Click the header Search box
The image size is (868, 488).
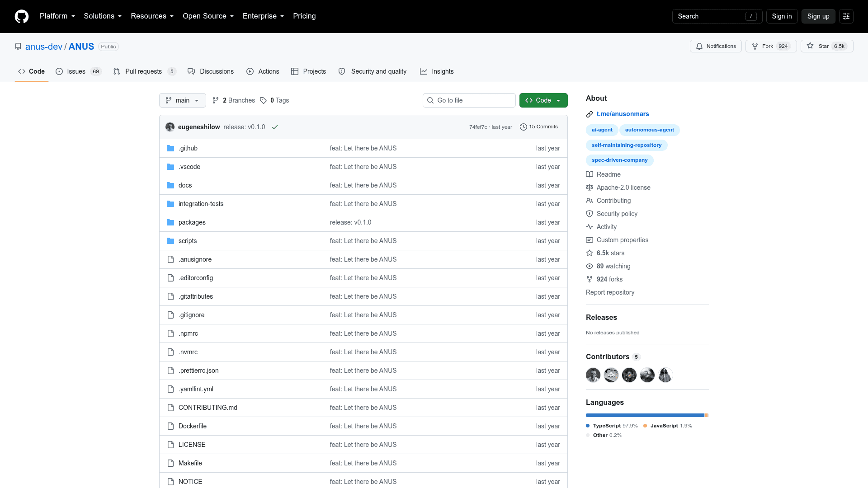tap(717, 16)
